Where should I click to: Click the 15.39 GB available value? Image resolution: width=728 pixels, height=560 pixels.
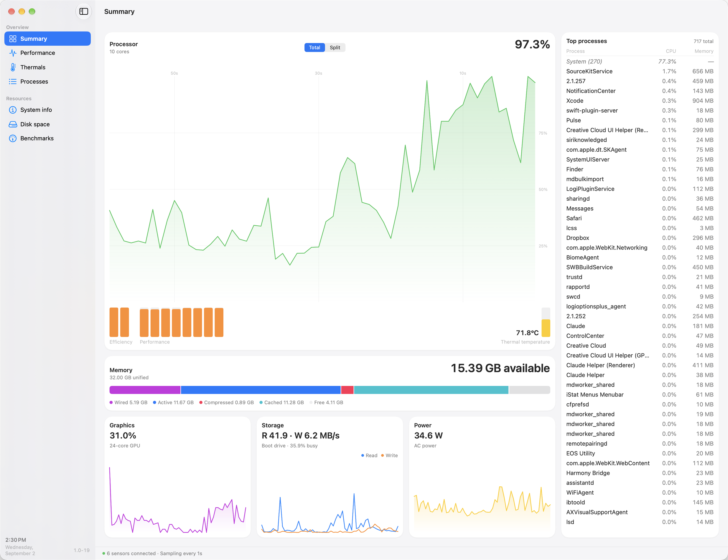tap(500, 368)
